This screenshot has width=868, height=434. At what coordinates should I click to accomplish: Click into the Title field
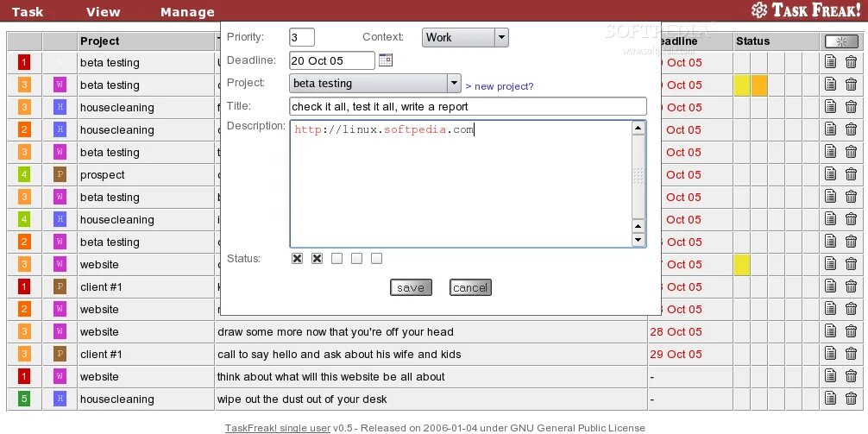(x=468, y=106)
